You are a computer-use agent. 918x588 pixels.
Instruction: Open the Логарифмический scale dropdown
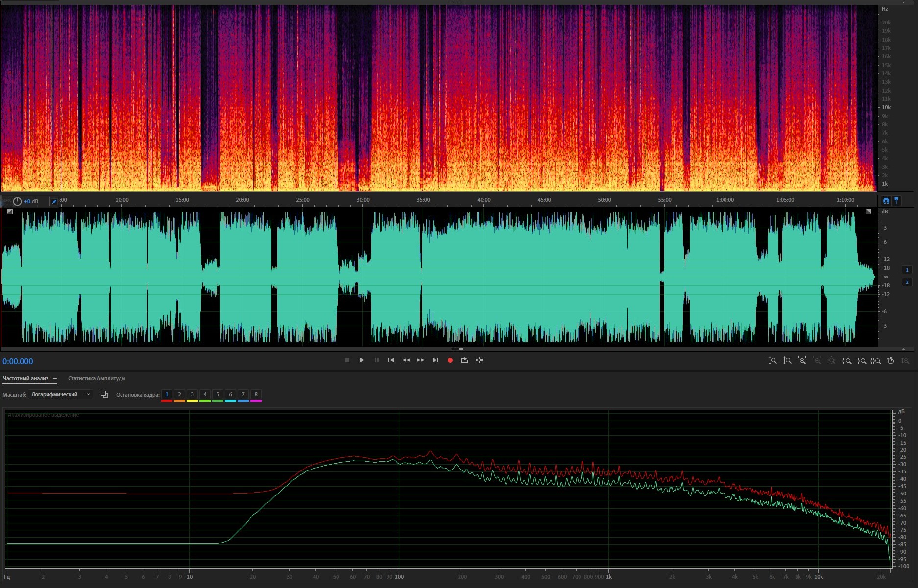click(x=60, y=394)
